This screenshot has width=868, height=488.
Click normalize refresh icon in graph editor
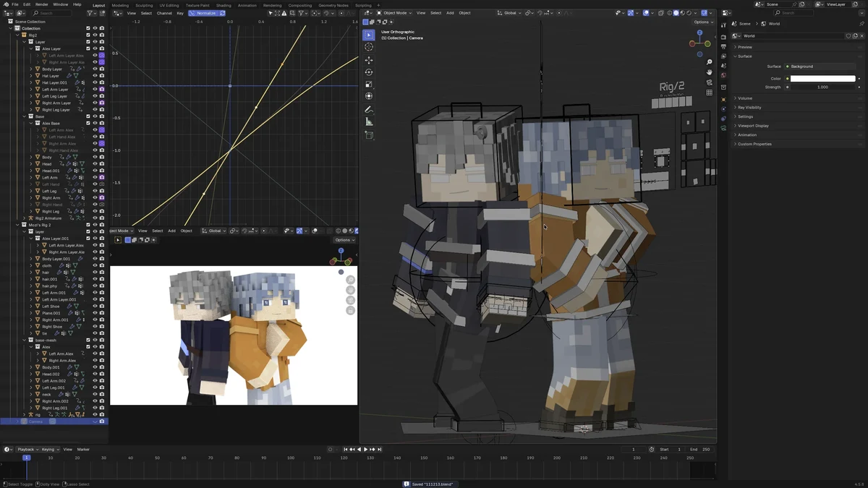click(221, 13)
